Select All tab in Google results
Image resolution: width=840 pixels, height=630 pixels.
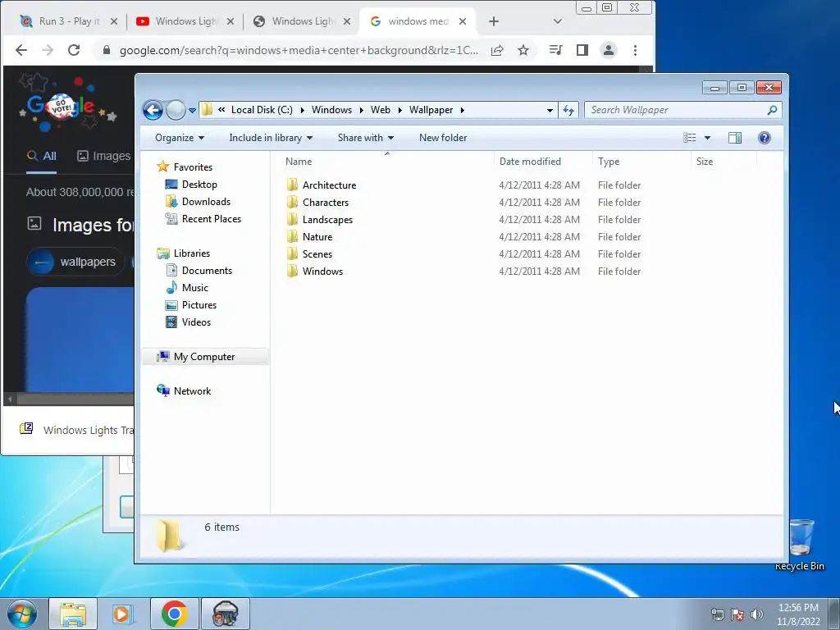click(41, 156)
